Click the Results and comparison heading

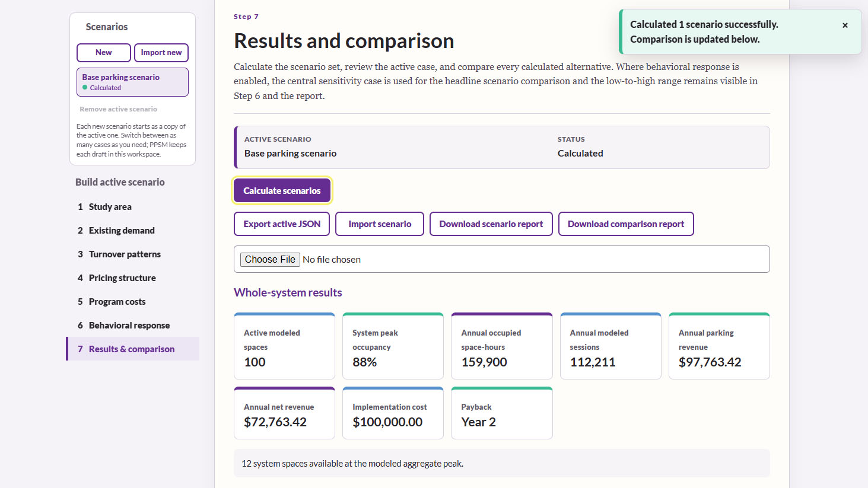coord(344,41)
